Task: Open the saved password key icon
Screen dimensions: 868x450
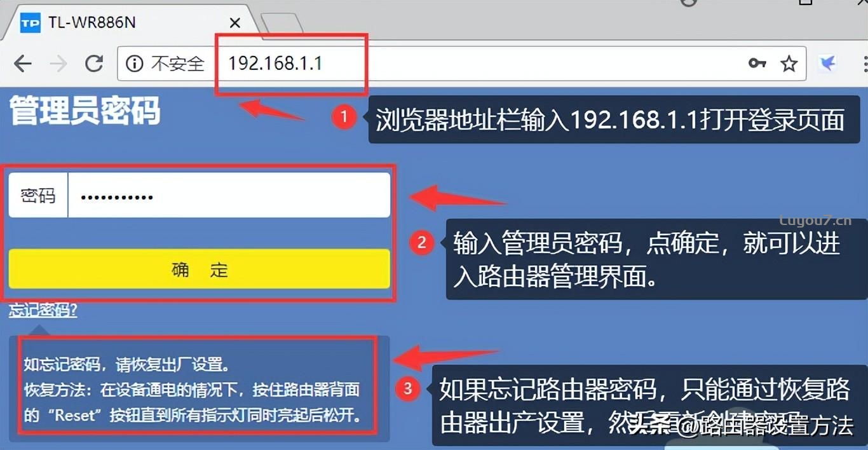Action: coord(757,63)
